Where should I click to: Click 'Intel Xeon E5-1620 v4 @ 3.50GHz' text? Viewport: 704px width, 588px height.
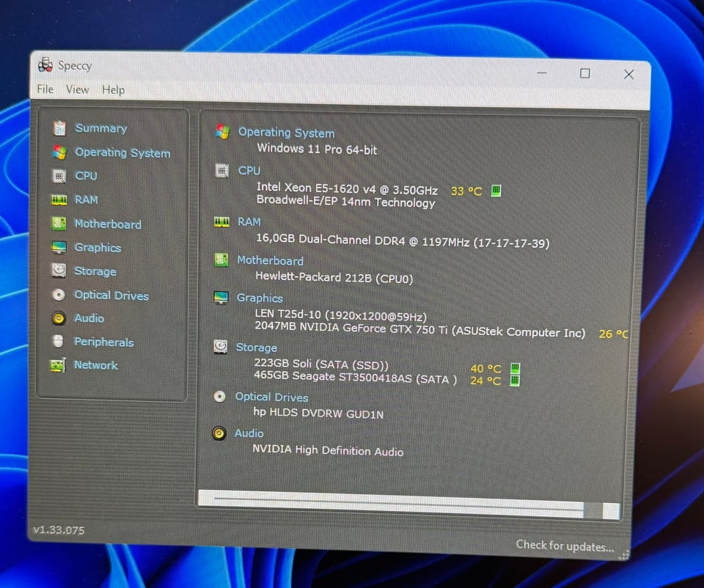347,188
